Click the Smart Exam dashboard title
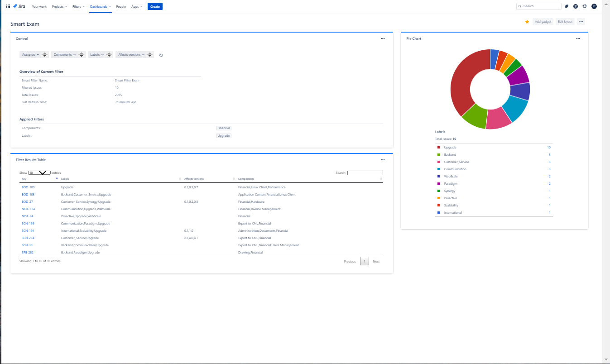 (x=25, y=24)
